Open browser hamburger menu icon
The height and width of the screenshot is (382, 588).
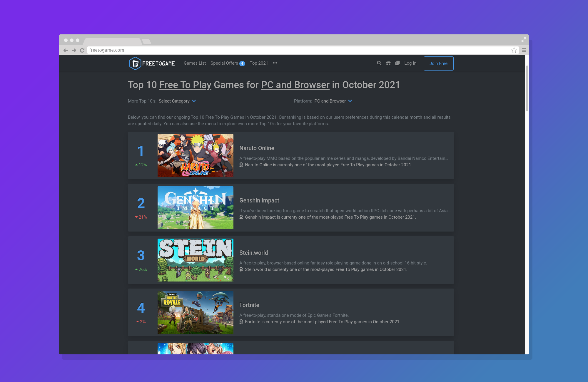coord(524,50)
